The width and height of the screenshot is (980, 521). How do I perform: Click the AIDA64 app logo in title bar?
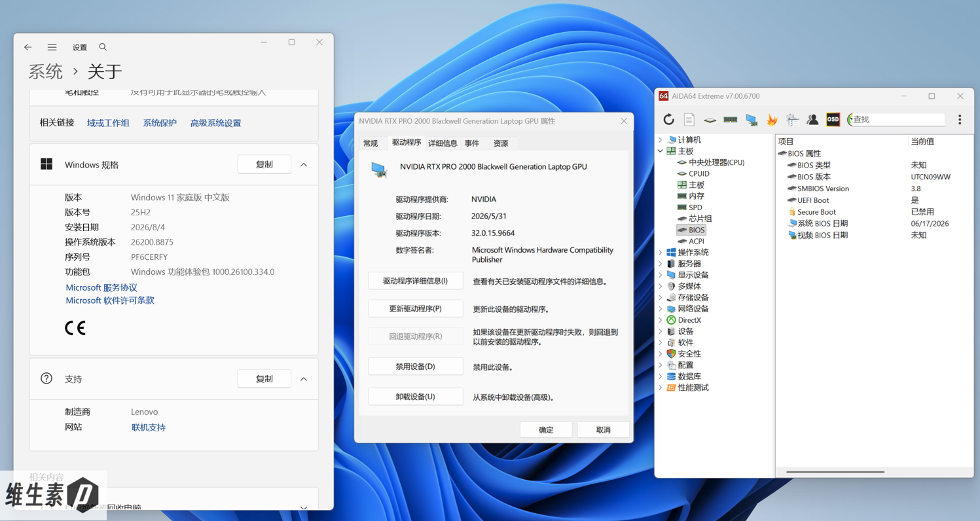[663, 96]
